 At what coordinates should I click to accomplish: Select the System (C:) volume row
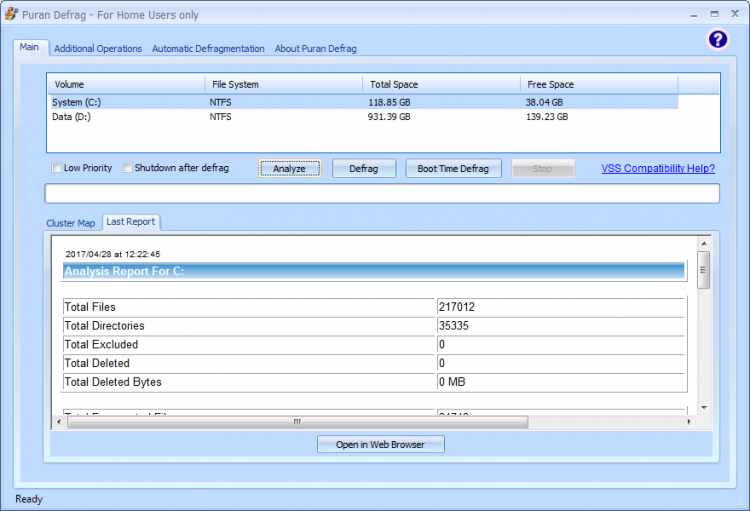click(x=76, y=102)
